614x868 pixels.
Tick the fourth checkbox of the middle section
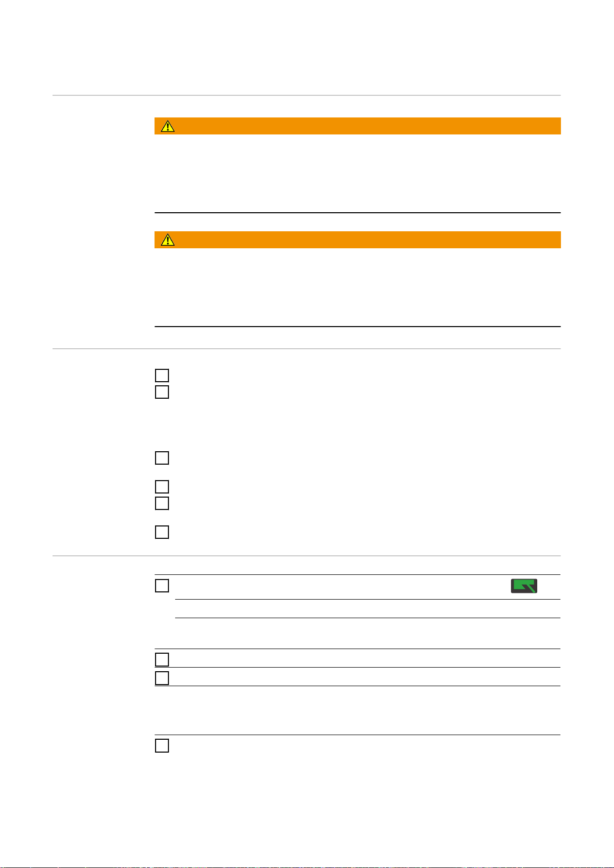162,487
